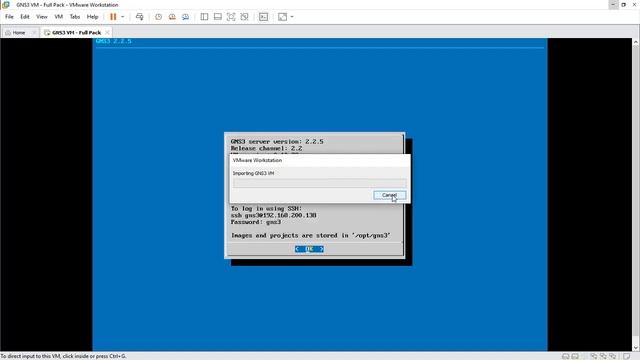Click the message log icon in status bar

pyautogui.click(x=627, y=356)
